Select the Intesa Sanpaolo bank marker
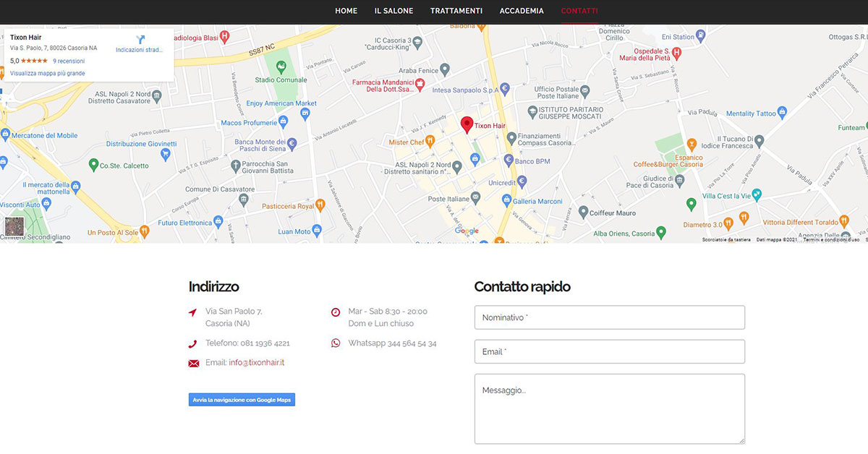The height and width of the screenshot is (454, 868). tap(505, 90)
